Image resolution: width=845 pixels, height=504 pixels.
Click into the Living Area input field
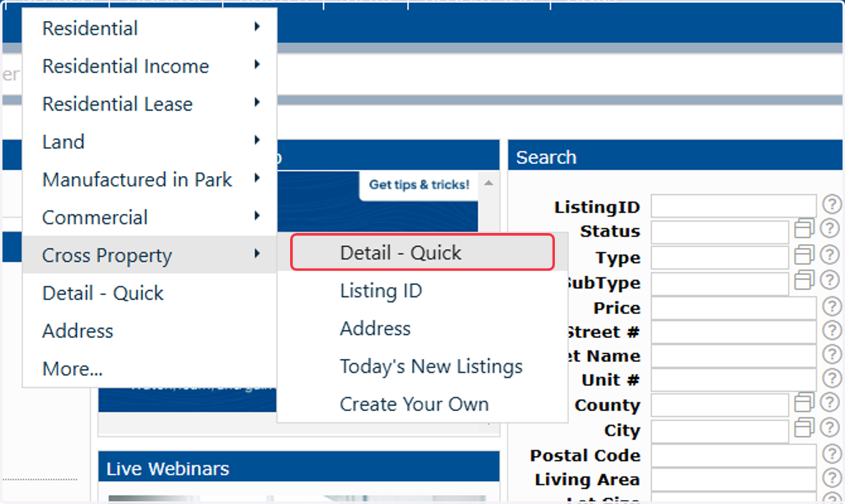pyautogui.click(x=733, y=479)
